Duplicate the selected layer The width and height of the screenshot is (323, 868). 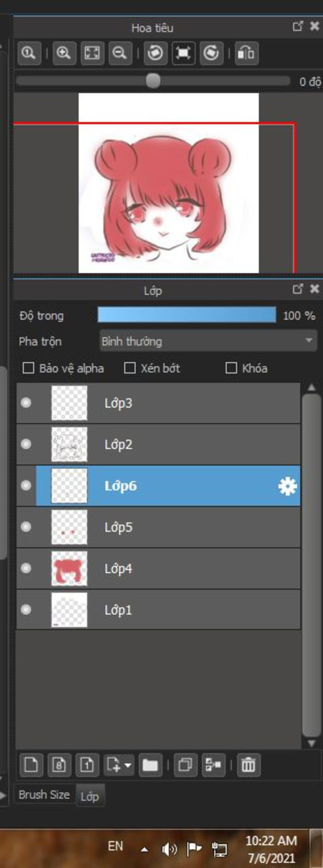pos(185,765)
